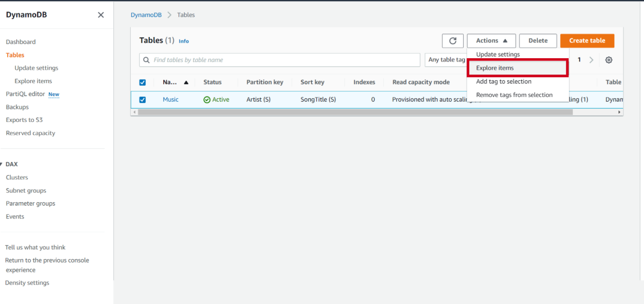
Task: Click the New badge next to PartiQL editor
Action: click(54, 94)
